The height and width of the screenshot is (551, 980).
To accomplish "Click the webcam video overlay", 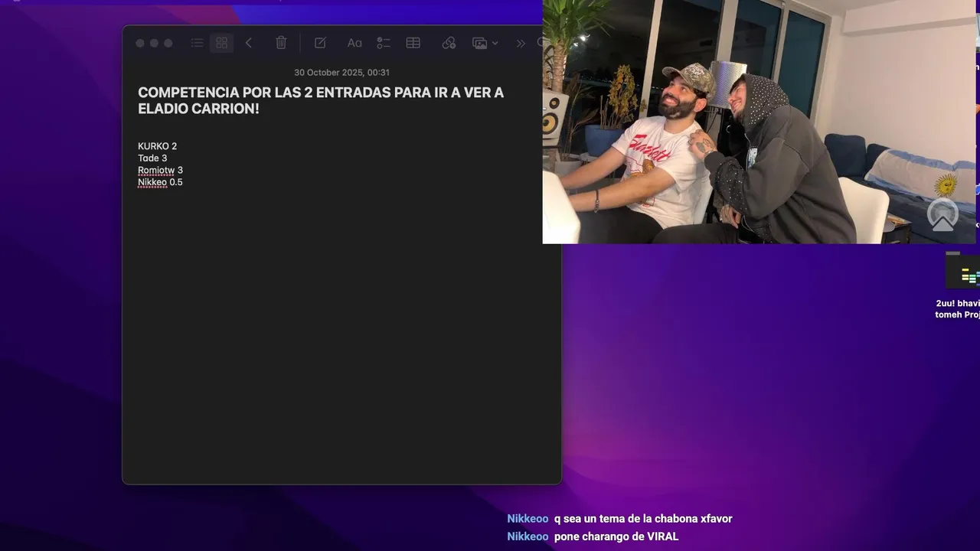I will 759,122.
